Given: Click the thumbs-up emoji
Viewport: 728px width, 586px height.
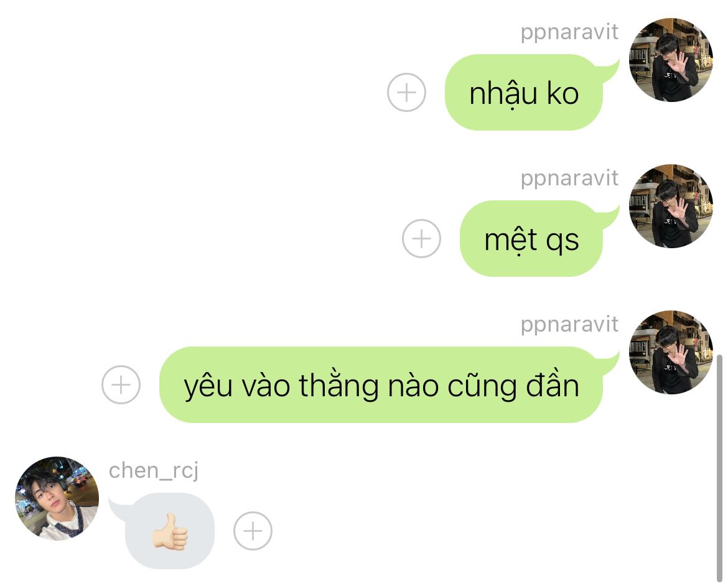Looking at the screenshot, I should click(170, 532).
